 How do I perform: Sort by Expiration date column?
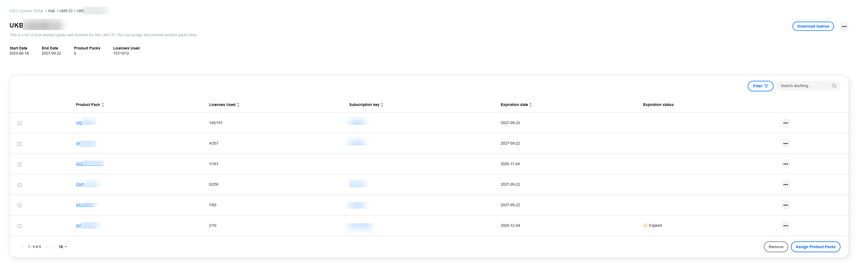pos(516,105)
